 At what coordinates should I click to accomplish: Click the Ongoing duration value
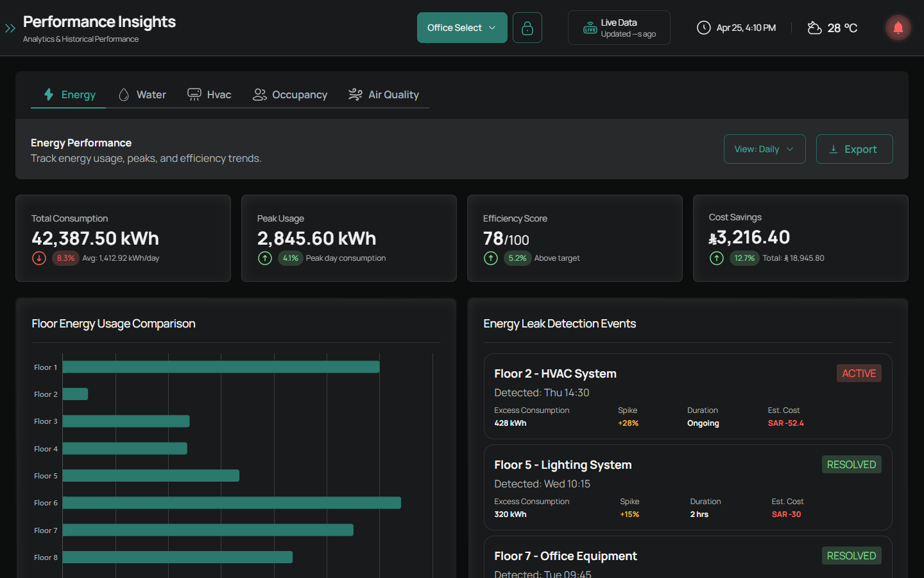tap(703, 423)
